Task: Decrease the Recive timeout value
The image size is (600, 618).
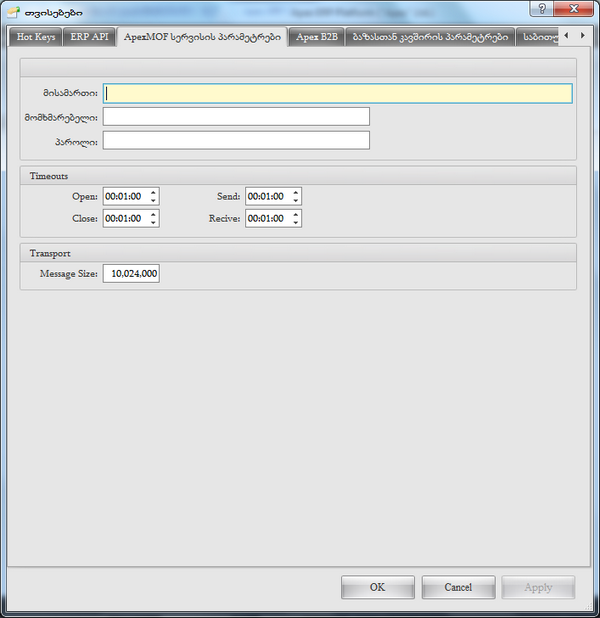Action: [x=295, y=222]
